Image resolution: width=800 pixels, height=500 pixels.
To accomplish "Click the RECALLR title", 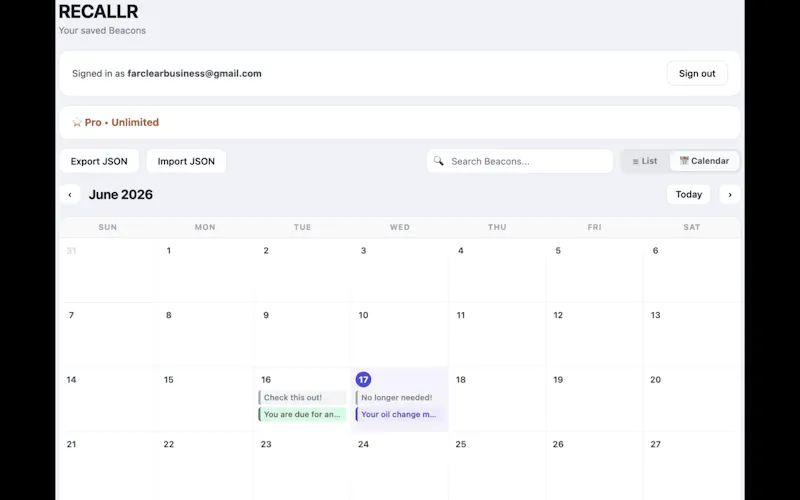I will [98, 11].
